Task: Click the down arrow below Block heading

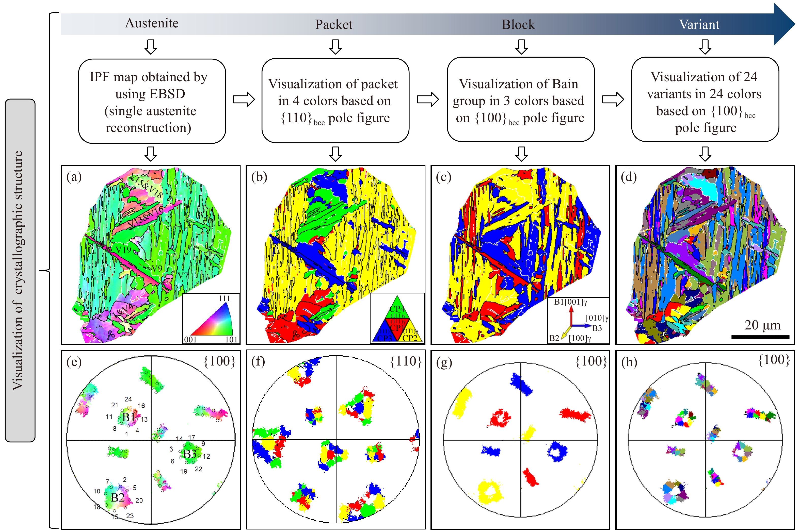Action: 521,47
